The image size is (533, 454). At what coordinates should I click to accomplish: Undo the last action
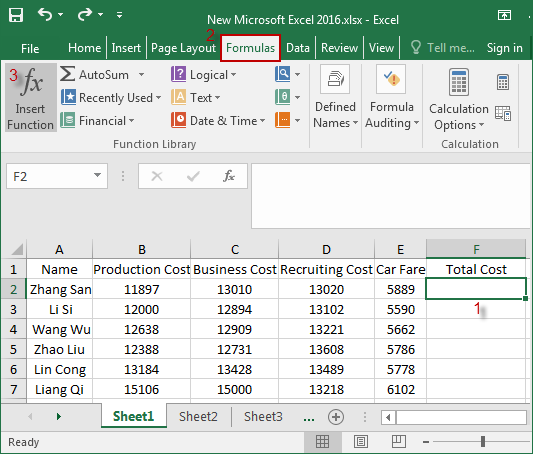[45, 15]
